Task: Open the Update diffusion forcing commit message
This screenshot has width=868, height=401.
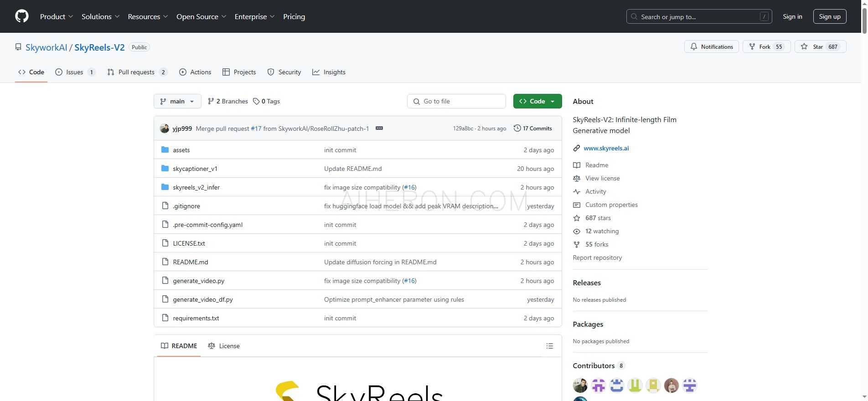Action: point(380,262)
